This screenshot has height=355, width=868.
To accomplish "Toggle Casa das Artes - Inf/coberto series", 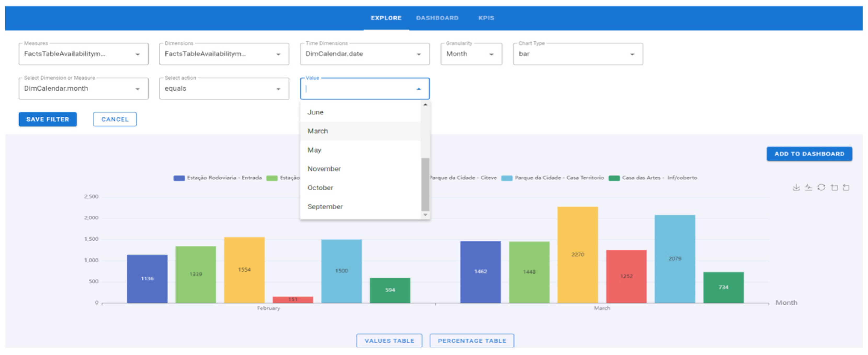I will click(x=653, y=178).
